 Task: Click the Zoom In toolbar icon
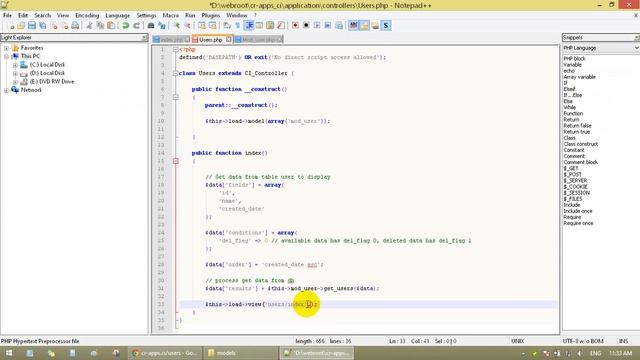click(x=176, y=26)
